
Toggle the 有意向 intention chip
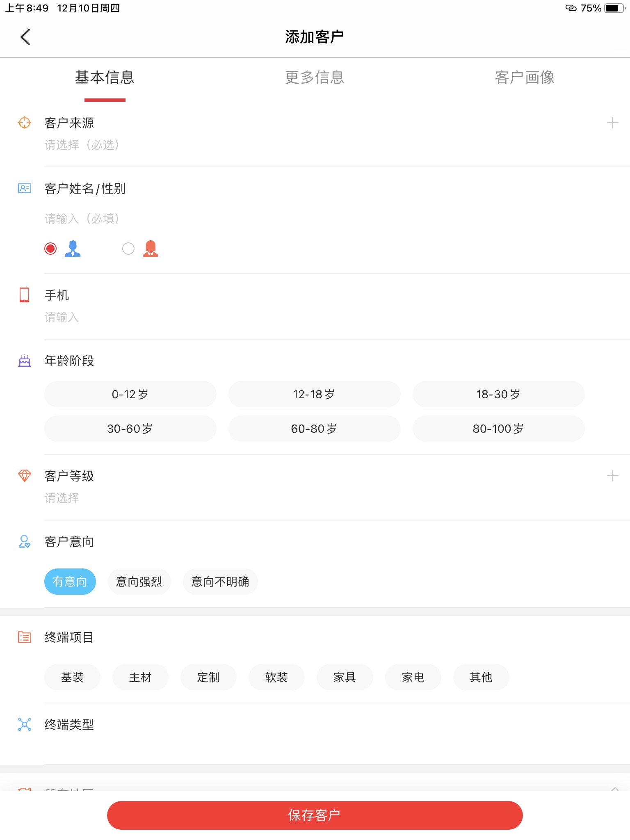[70, 582]
